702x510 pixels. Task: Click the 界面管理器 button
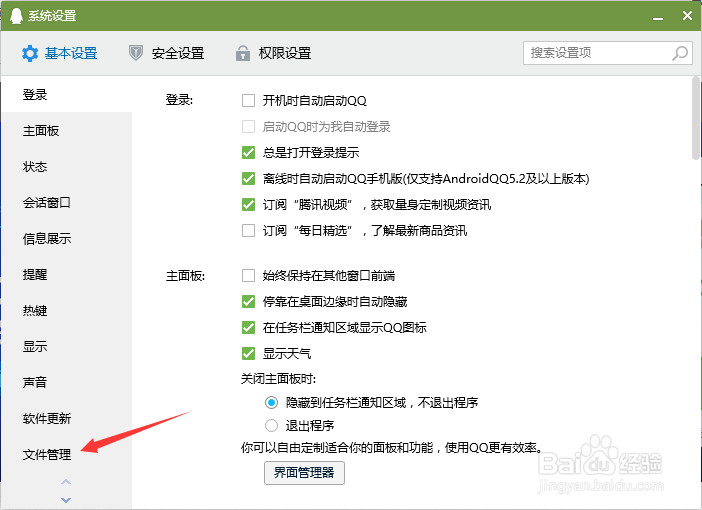pyautogui.click(x=304, y=473)
